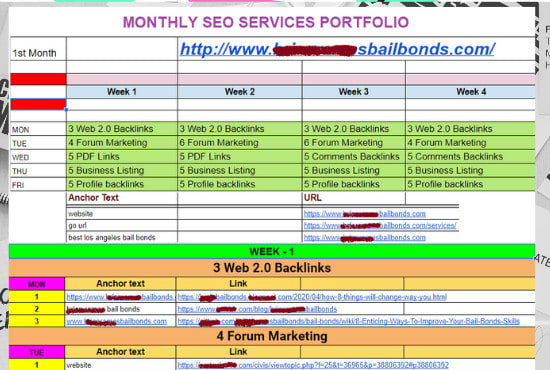Click Week 3 '5 Comments Backlinks' cell

click(x=354, y=156)
